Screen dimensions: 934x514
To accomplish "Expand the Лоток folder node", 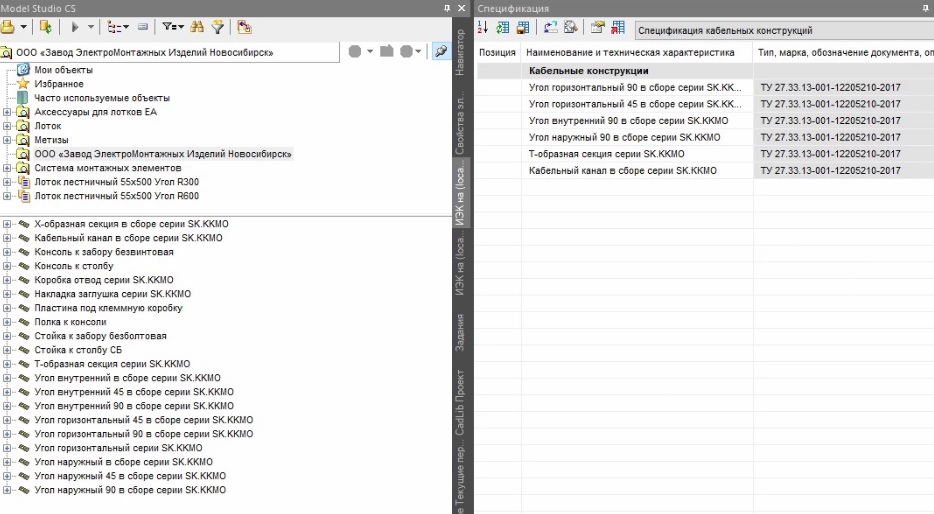I will (x=7, y=126).
